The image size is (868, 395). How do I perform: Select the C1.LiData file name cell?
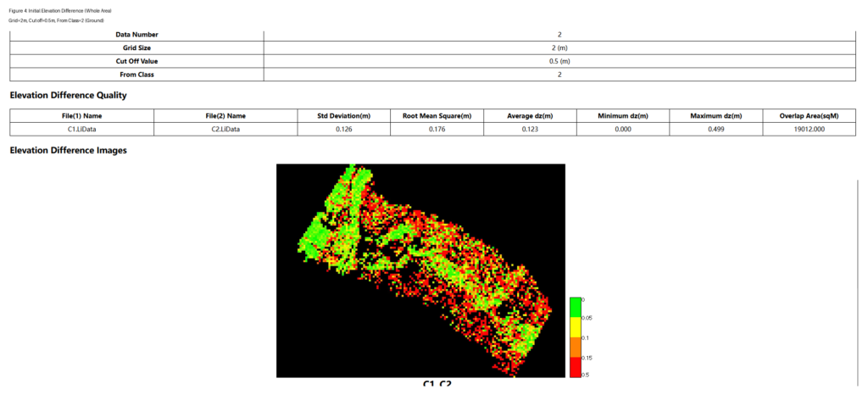pos(82,129)
